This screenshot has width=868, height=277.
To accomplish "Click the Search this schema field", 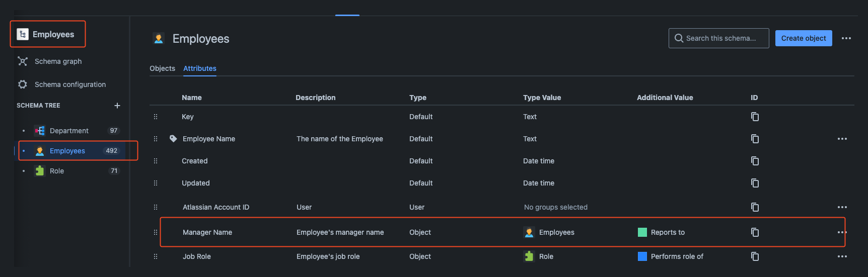I will click(719, 38).
